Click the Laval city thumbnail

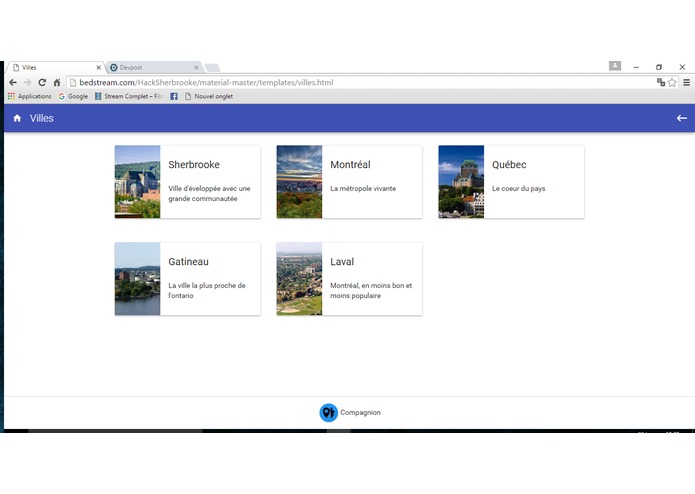pos(299,279)
